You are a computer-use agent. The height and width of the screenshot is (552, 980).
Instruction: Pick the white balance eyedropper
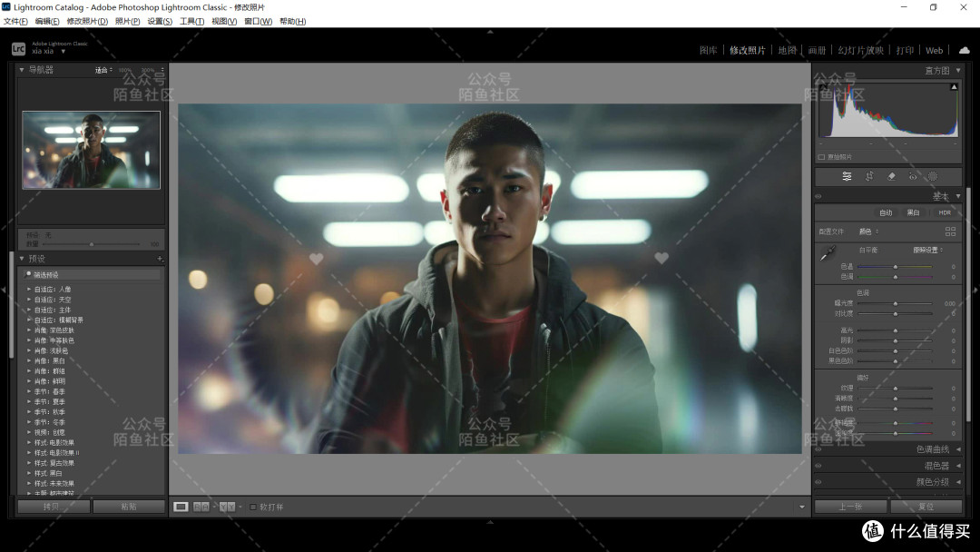click(827, 256)
